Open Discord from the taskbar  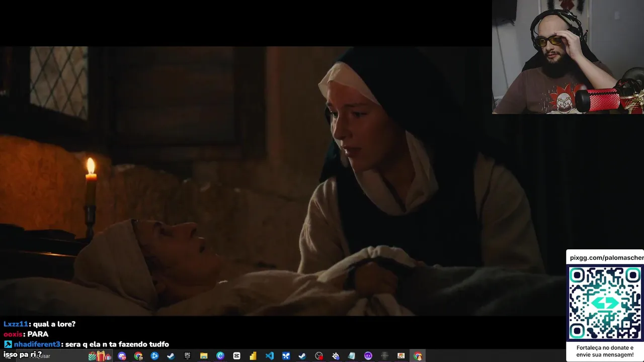point(122,356)
